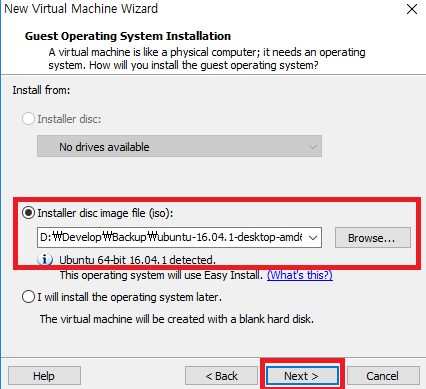Screen dimensions: 426x389
Task: Select the Installer disc radio button
Action: [28, 119]
